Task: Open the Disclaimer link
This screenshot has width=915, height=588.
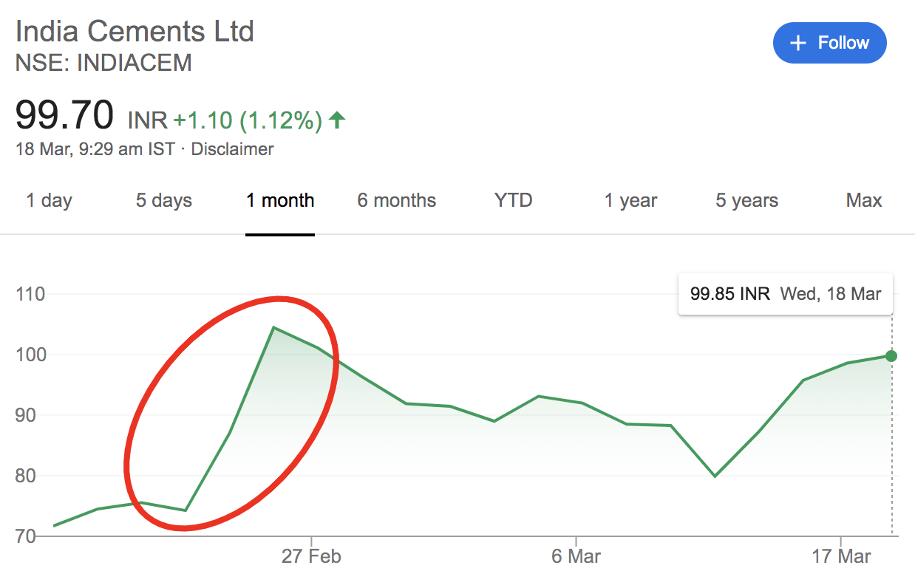Action: pyautogui.click(x=232, y=149)
